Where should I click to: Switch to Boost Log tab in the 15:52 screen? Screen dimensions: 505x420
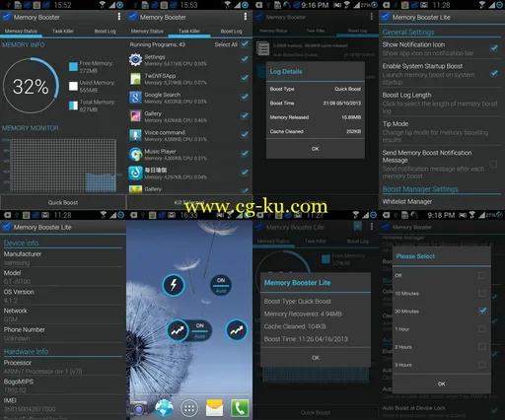coord(105,32)
